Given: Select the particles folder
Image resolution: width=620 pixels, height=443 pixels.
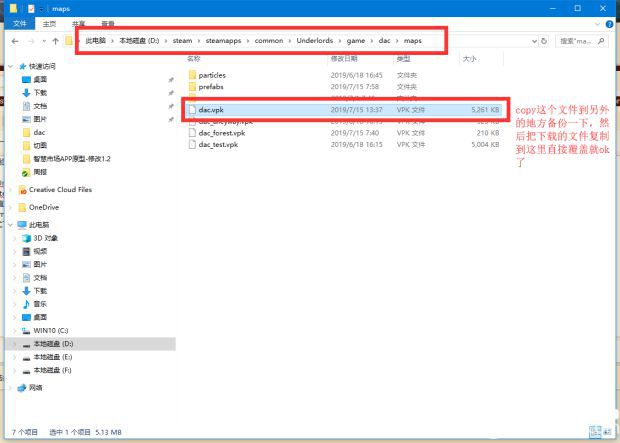Looking at the screenshot, I should (x=212, y=75).
